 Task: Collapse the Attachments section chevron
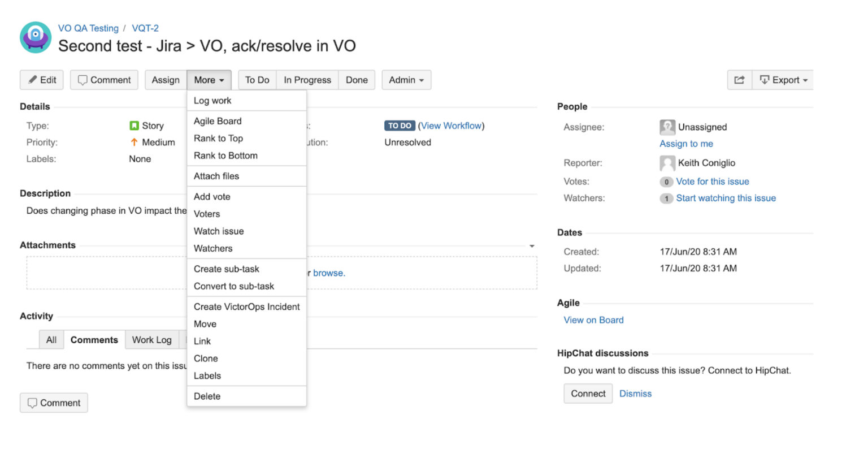pos(531,245)
